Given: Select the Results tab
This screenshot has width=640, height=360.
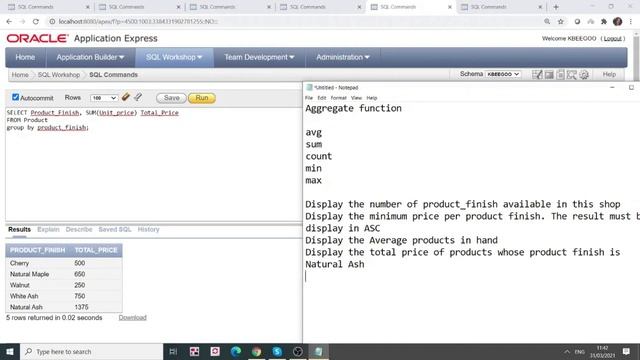Looking at the screenshot, I should [19, 229].
